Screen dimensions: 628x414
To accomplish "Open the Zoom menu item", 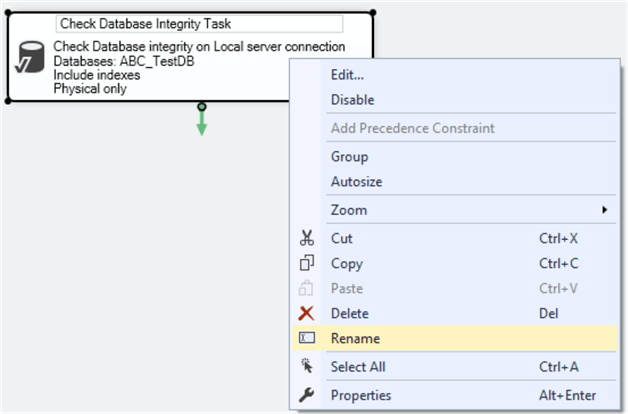I will pyautogui.click(x=349, y=210).
